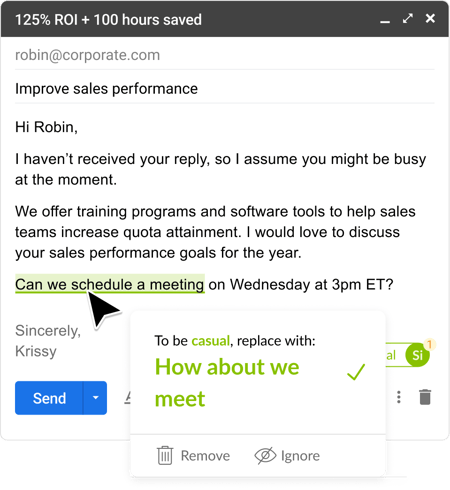
Task: Click the robin@corporate.com recipient field
Action: click(225, 55)
